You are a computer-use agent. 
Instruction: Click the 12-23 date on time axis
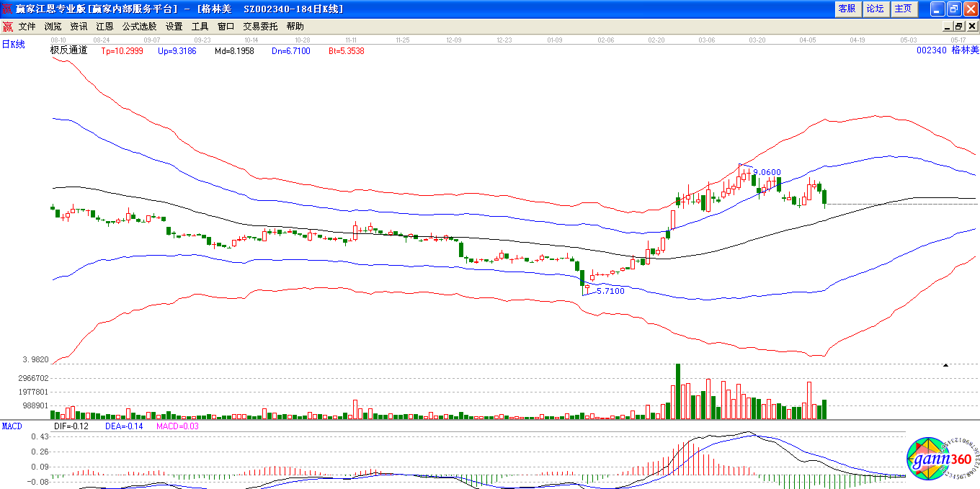(504, 40)
